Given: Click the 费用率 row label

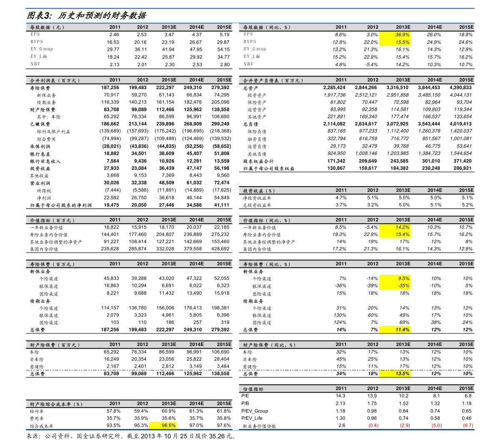Looking at the screenshot, I should [x=37, y=418].
